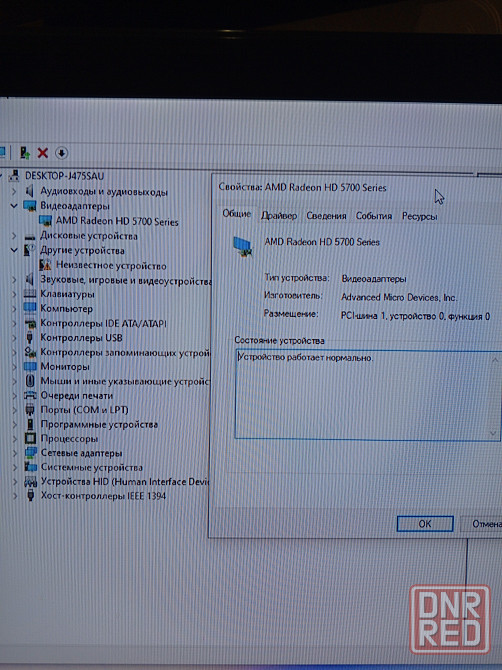Open the Сведения tab
502x670 pixels.
(326, 216)
